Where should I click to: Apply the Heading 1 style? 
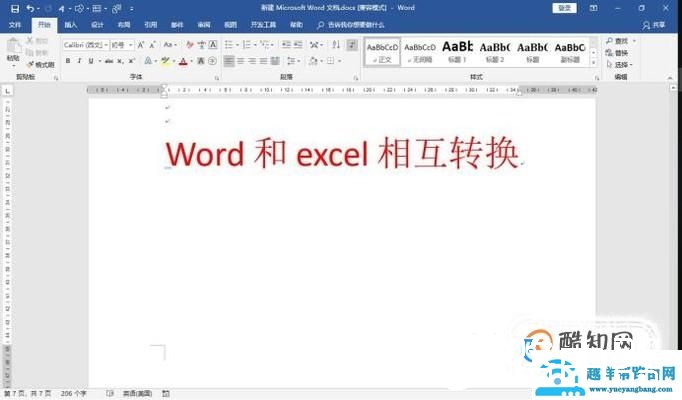457,51
